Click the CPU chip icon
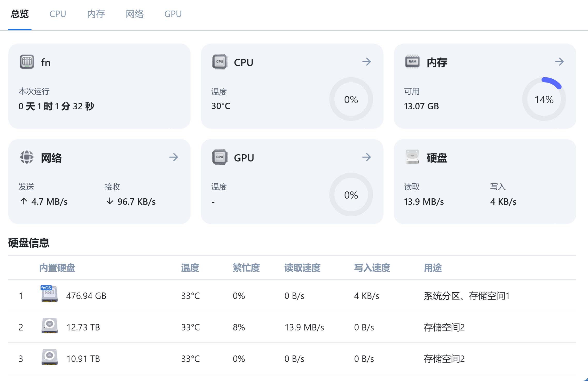The width and height of the screenshot is (588, 381). pyautogui.click(x=219, y=62)
